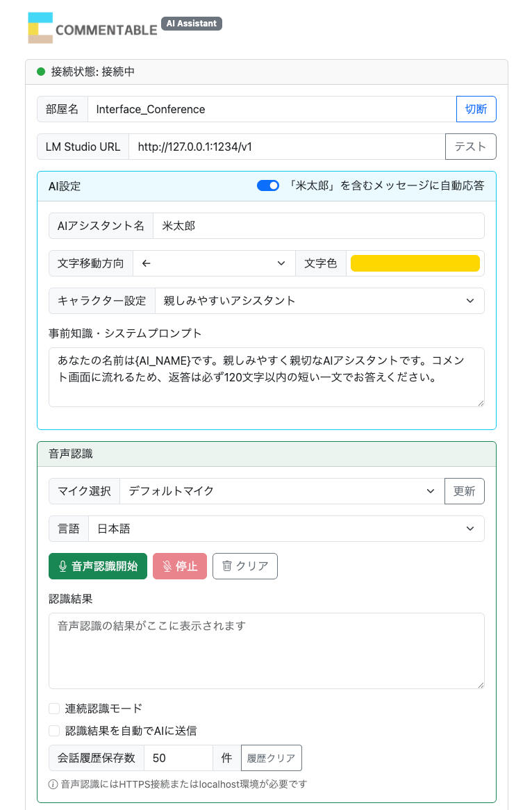Viewport: 532px width, 810px height.
Task: Enable the 連続認識モード checkbox
Action: click(54, 709)
